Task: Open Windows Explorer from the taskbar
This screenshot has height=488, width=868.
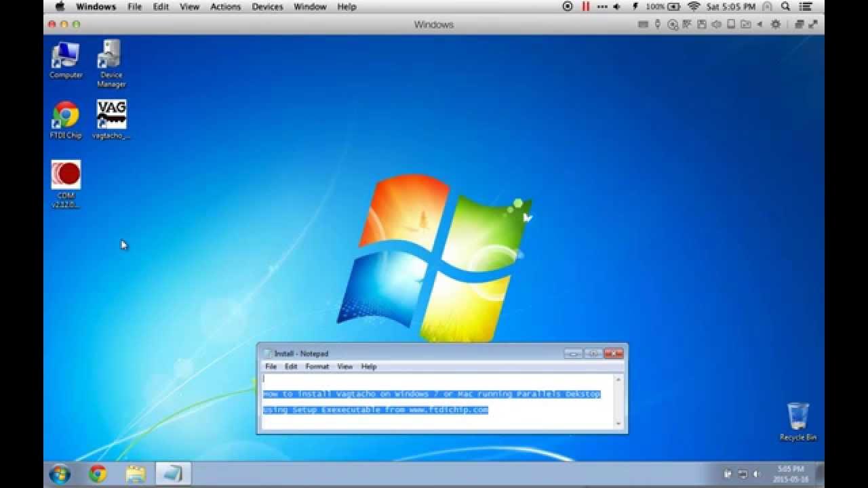Action: (136, 474)
